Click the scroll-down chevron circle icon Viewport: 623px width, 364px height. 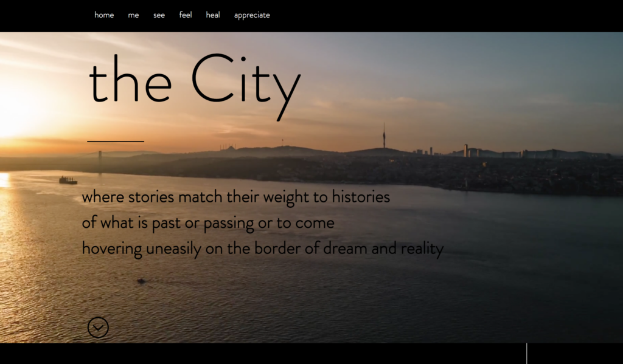click(98, 328)
